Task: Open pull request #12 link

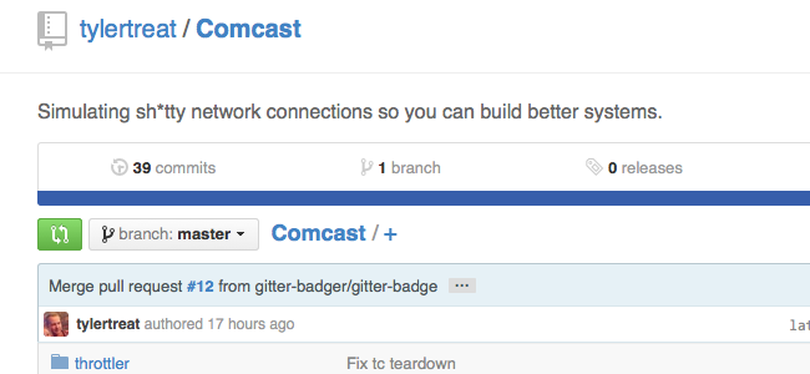Action: coord(200,286)
